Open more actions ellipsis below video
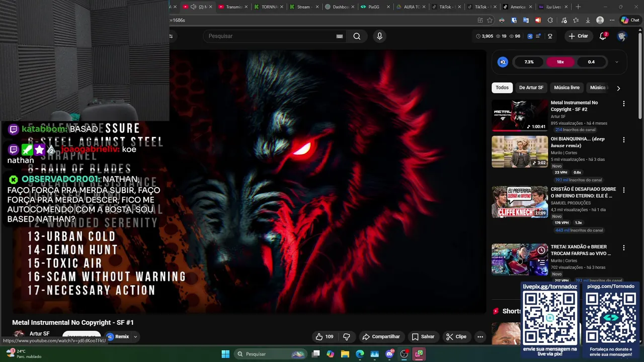 coord(480,337)
